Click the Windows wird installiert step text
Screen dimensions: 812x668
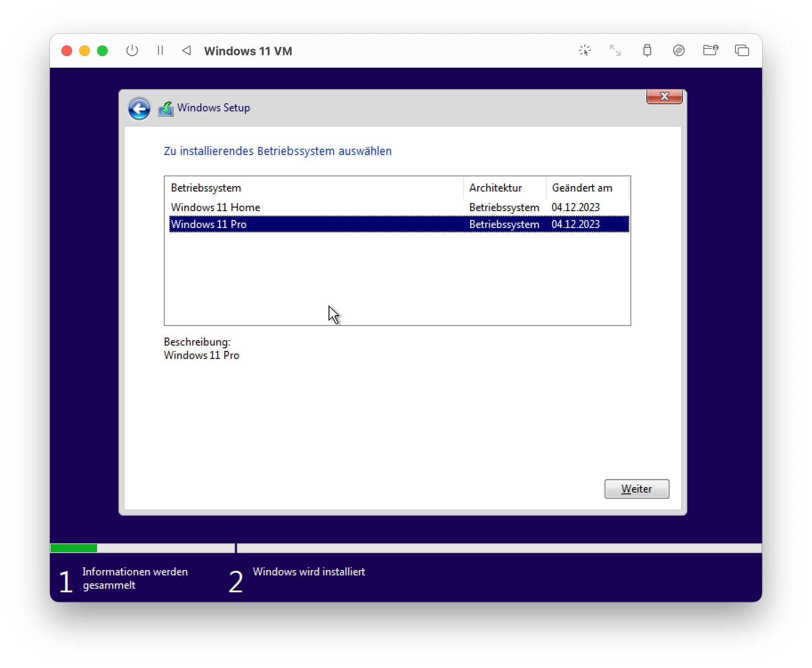[x=309, y=572]
